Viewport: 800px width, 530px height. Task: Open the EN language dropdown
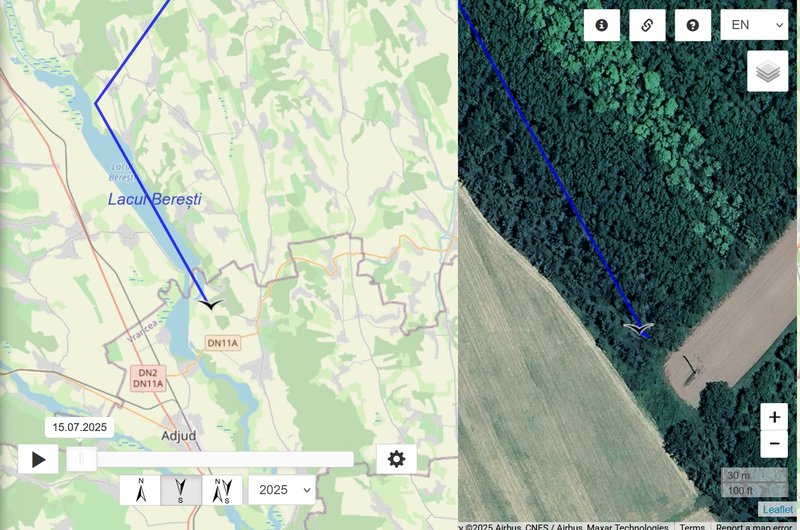pos(754,25)
